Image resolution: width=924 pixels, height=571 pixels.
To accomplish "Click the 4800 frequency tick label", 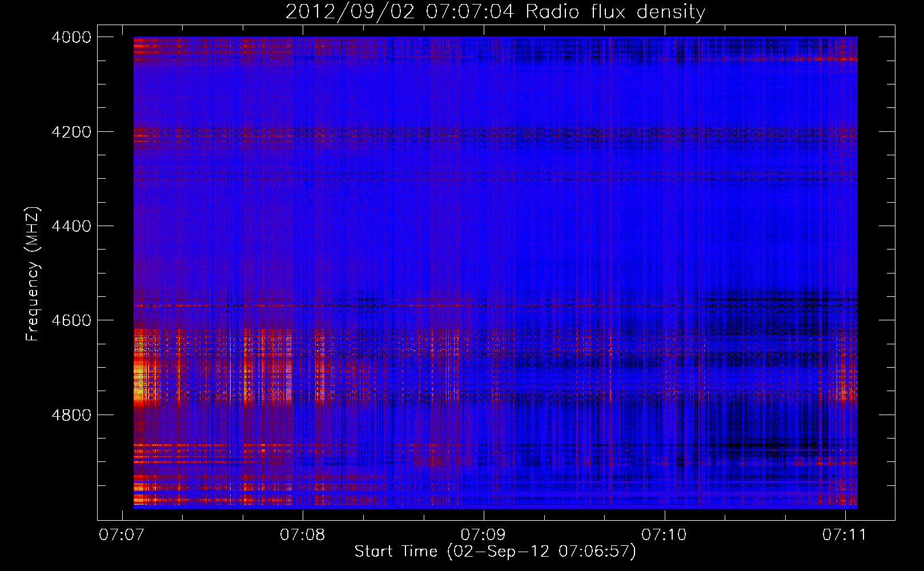I will (71, 415).
